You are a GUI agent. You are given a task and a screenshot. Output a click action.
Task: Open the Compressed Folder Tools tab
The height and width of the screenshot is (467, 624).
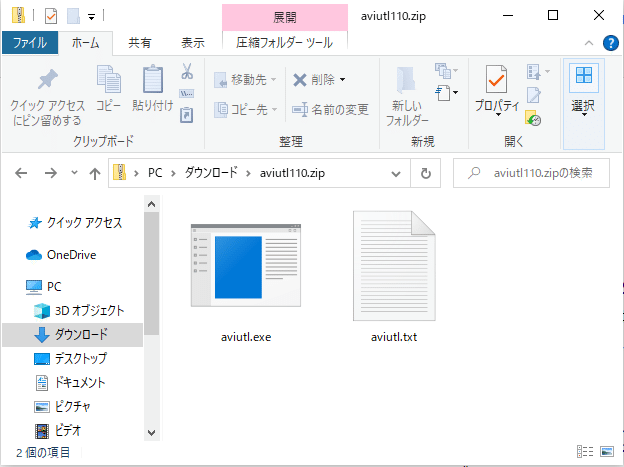click(x=285, y=43)
